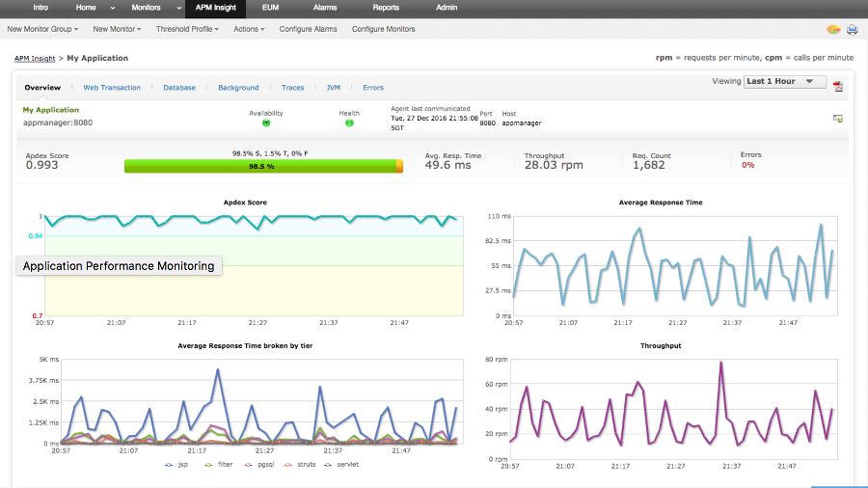Click the add-monitor icon beside the Host name
This screenshot has height=488, width=868.
[x=837, y=119]
